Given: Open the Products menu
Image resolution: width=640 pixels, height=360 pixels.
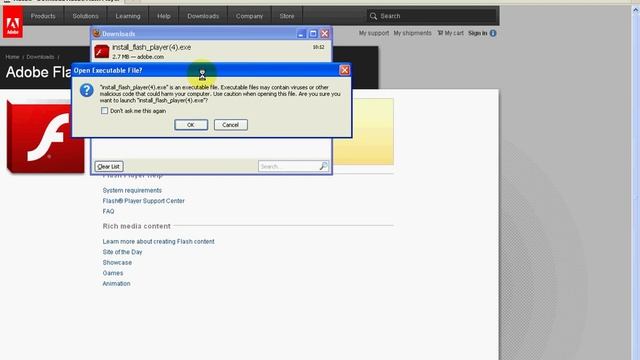Looking at the screenshot, I should pos(43,16).
